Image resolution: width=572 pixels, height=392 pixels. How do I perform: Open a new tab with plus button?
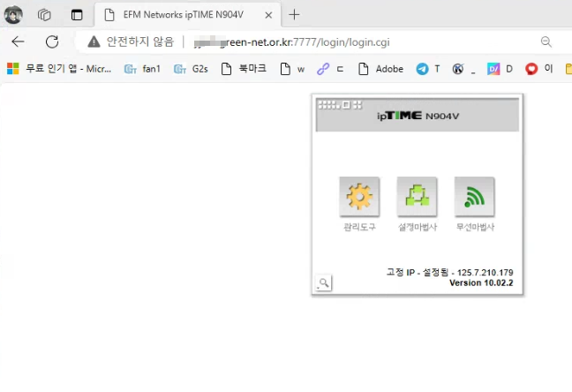pyautogui.click(x=294, y=15)
